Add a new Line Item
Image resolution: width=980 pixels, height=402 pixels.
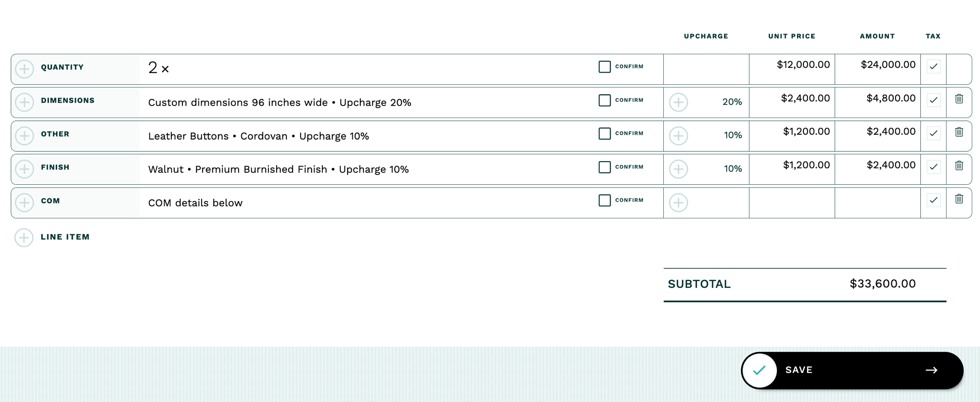coord(24,237)
